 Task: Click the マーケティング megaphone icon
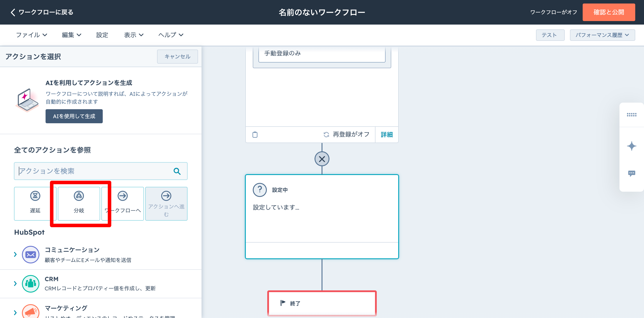point(30,312)
